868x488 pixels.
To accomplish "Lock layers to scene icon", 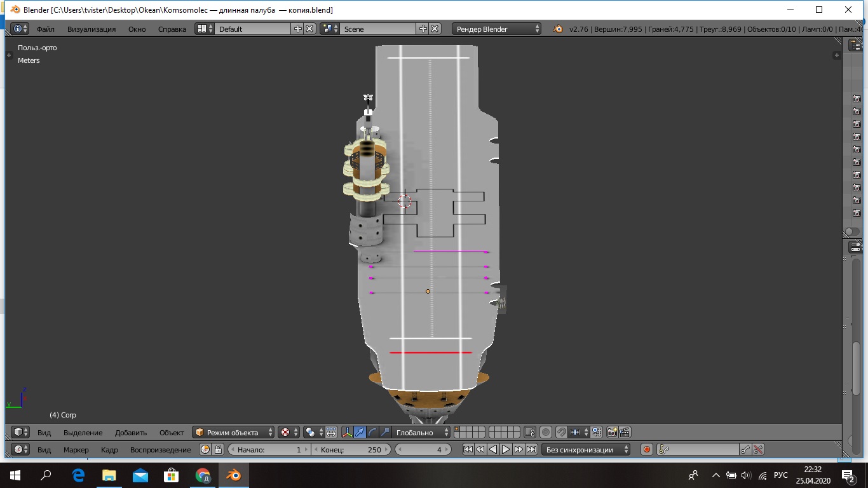I will (x=530, y=432).
